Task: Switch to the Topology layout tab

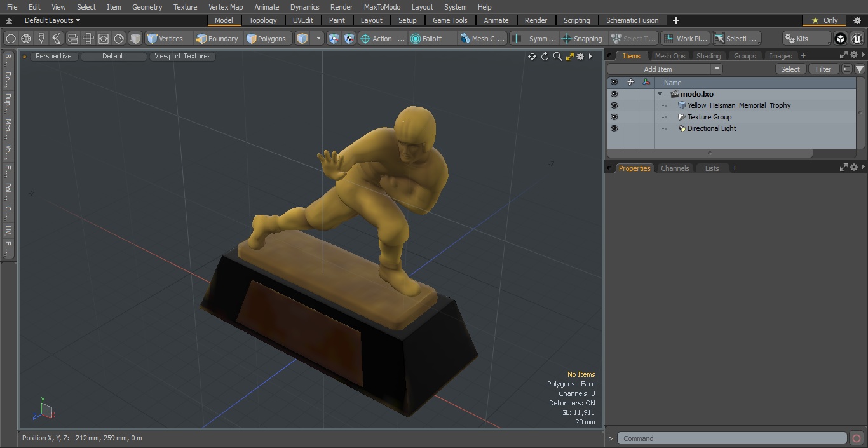Action: click(262, 20)
